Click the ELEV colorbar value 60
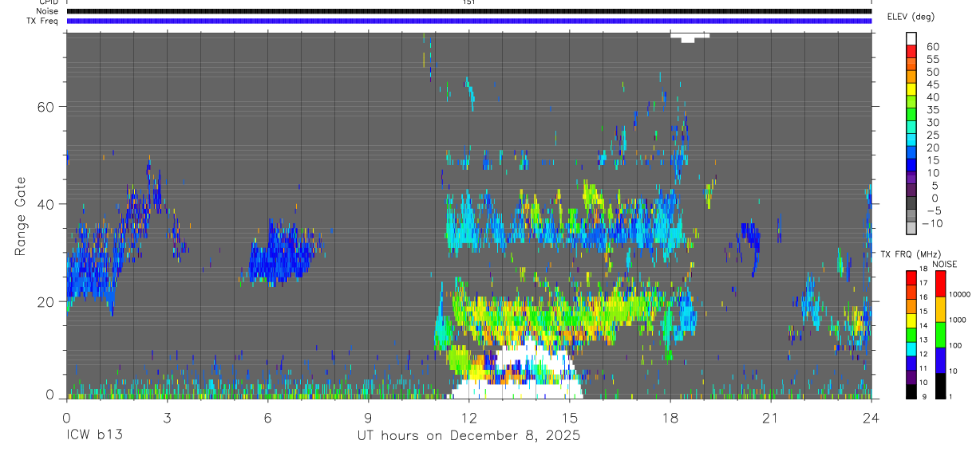980x452 pixels. click(x=932, y=47)
